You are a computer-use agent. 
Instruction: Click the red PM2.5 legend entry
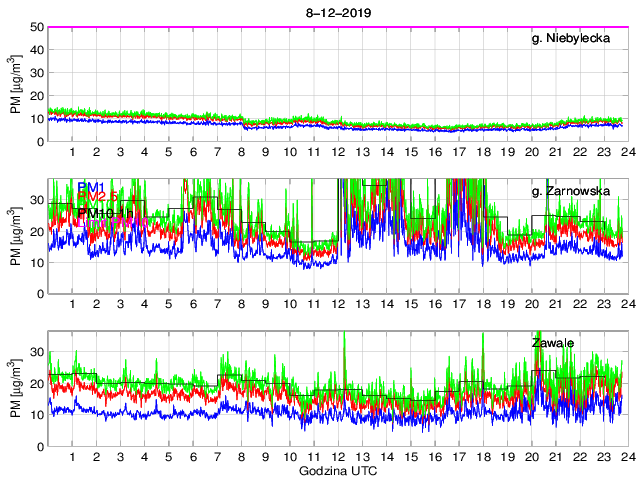pos(105,198)
